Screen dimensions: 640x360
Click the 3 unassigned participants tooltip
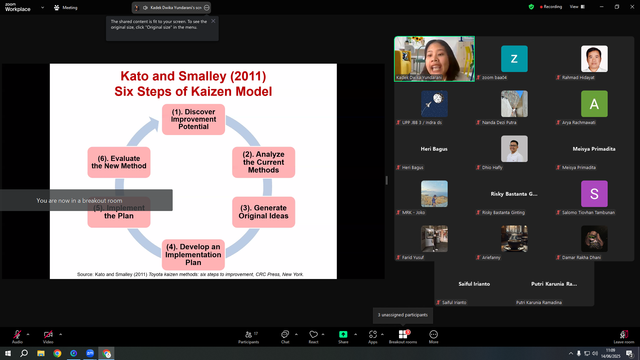point(403,315)
